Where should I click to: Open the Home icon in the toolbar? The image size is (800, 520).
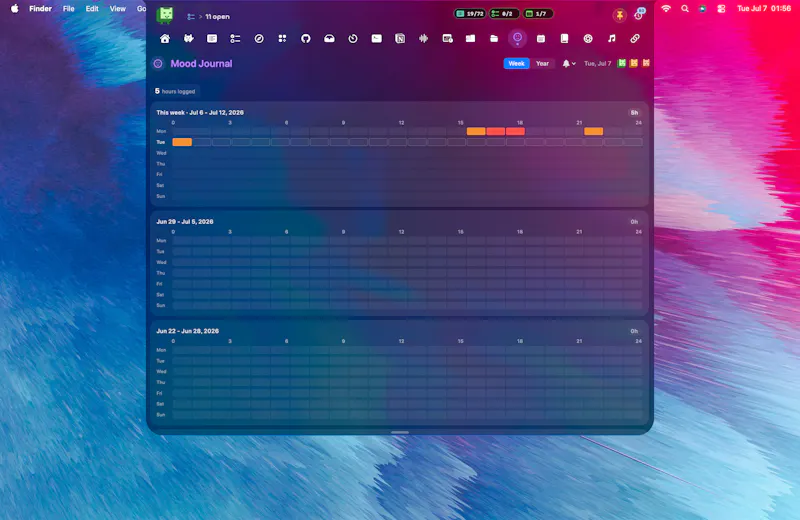click(x=165, y=38)
